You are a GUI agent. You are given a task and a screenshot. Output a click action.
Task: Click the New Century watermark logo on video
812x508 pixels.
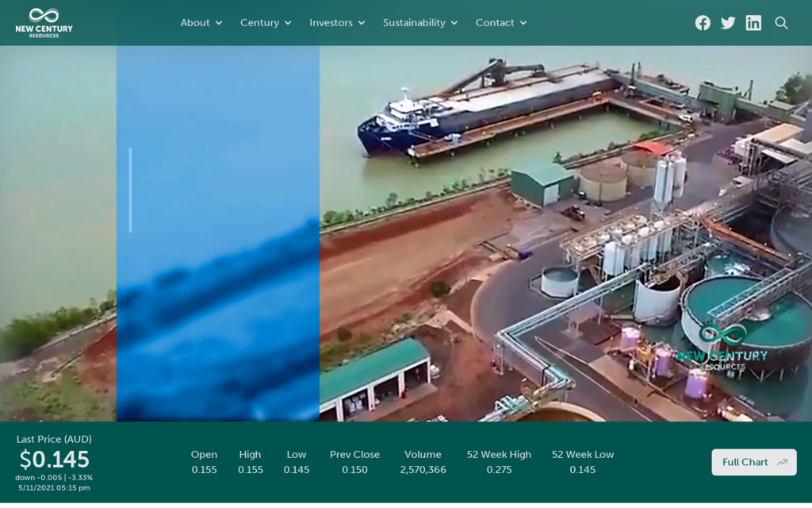coord(722,348)
